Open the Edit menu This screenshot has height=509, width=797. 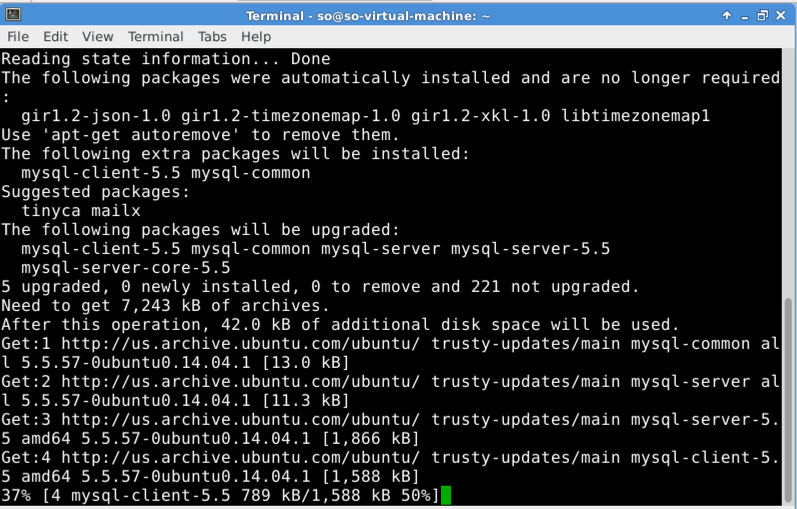tap(55, 37)
